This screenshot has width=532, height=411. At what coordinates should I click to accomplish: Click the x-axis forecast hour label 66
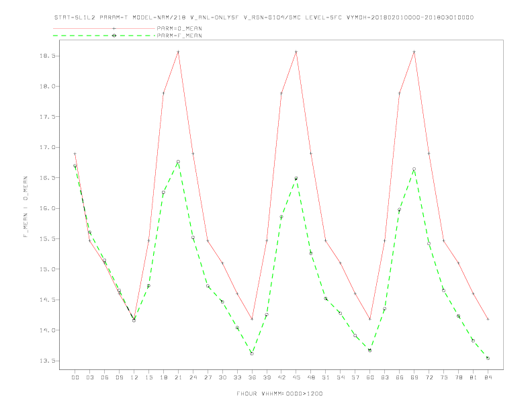click(400, 377)
